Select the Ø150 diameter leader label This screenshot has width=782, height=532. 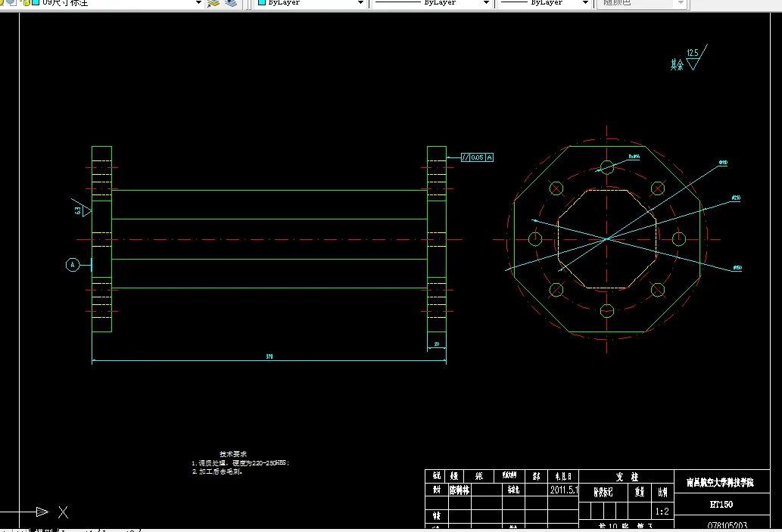pos(737,268)
